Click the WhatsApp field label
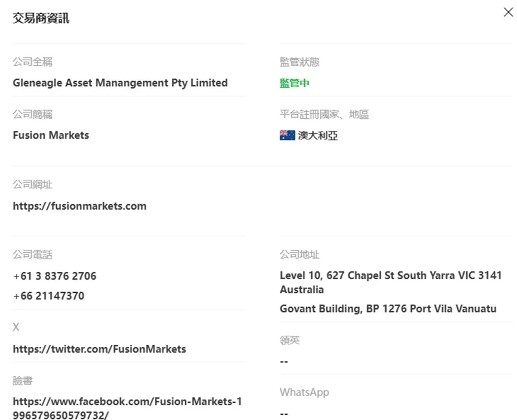The width and height of the screenshot is (517, 420). pyautogui.click(x=304, y=393)
